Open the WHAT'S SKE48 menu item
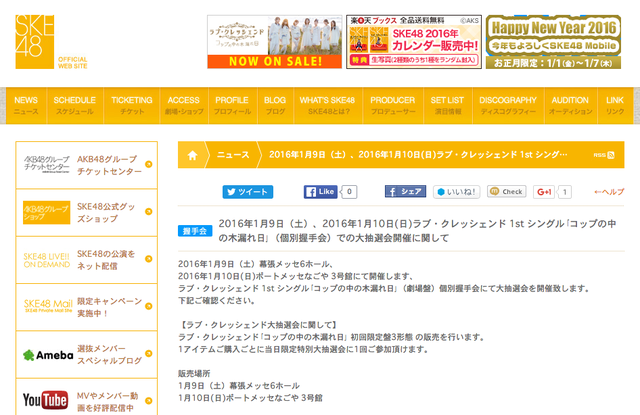This screenshot has height=415, width=640. tap(327, 105)
